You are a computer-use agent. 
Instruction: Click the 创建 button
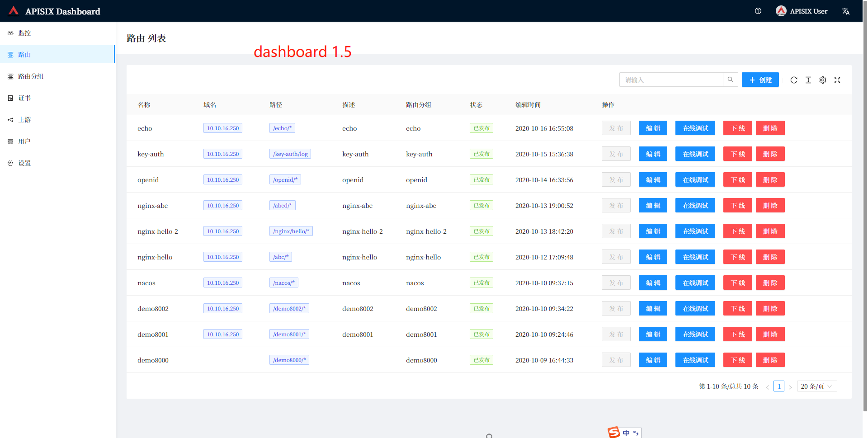coord(760,80)
